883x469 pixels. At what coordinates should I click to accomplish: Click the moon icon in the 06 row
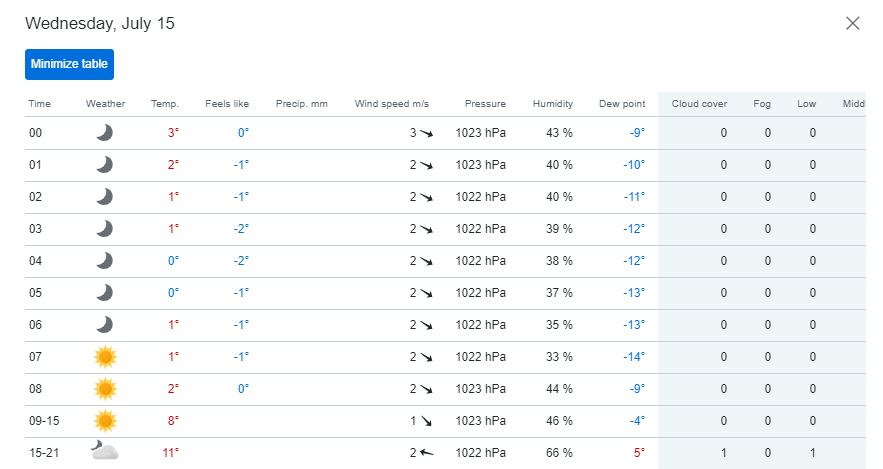105,325
